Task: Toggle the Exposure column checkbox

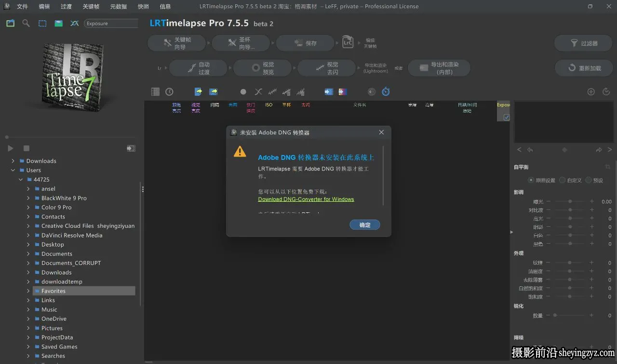Action: tap(507, 117)
